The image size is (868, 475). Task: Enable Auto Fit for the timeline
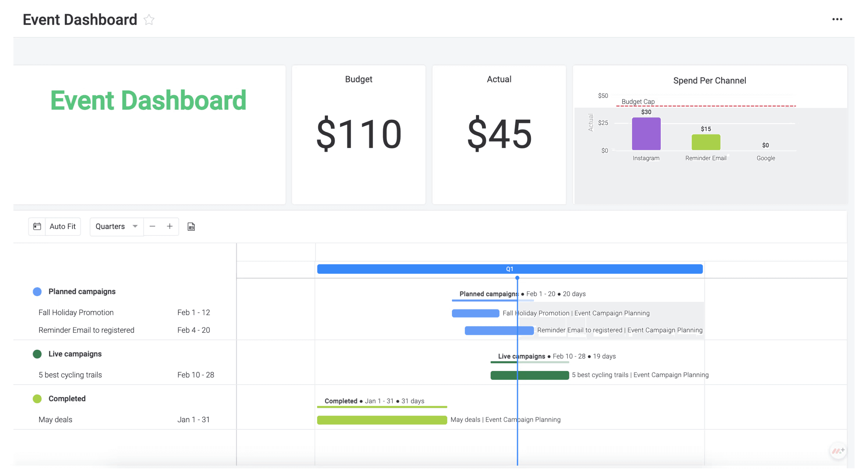[63, 226]
